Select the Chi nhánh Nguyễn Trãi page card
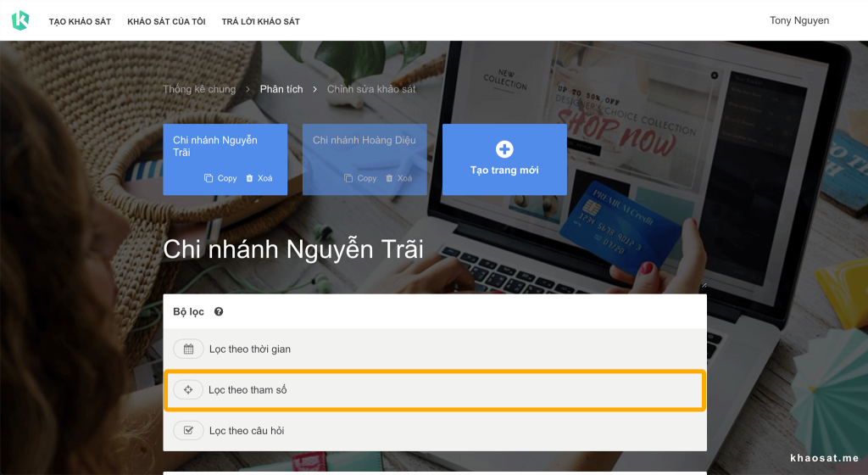Image resolution: width=868 pixels, height=475 pixels. point(225,159)
